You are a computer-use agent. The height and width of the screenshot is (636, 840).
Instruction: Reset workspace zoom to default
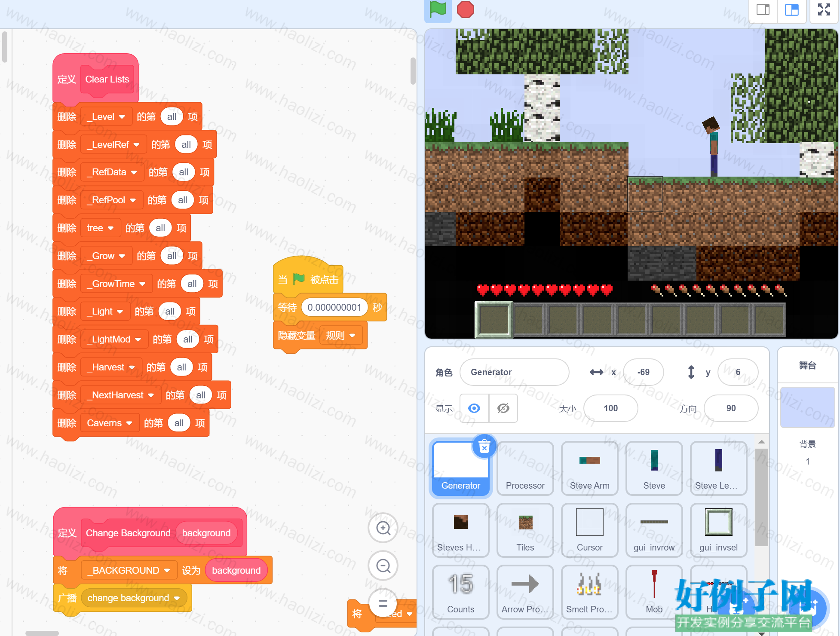click(383, 603)
